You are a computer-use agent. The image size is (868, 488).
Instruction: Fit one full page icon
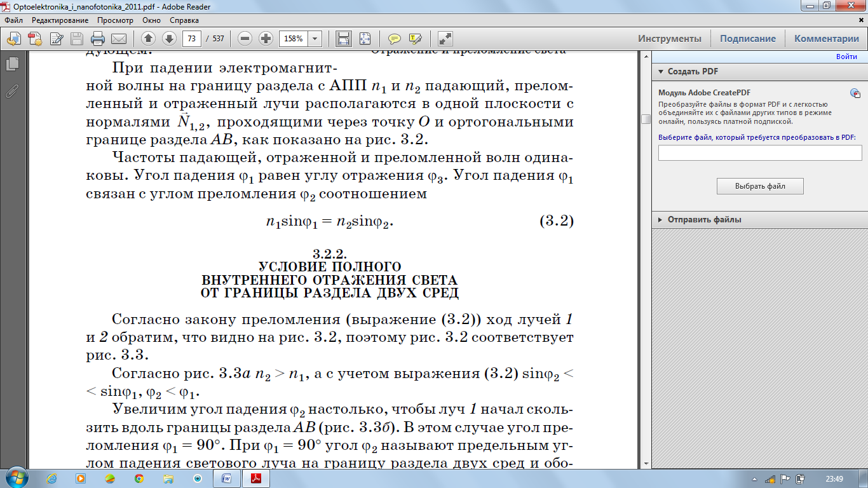coord(365,39)
